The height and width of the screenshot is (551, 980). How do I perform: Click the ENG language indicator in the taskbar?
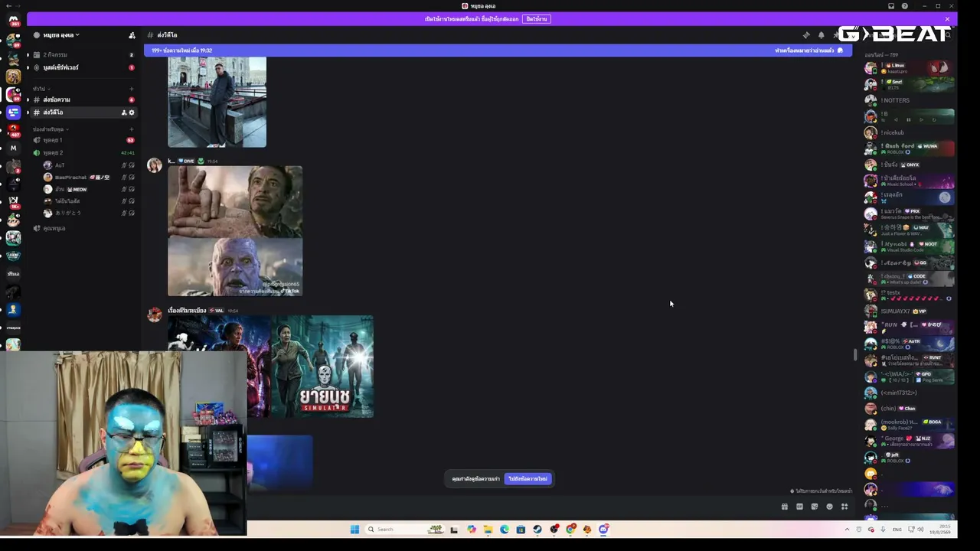point(897,530)
